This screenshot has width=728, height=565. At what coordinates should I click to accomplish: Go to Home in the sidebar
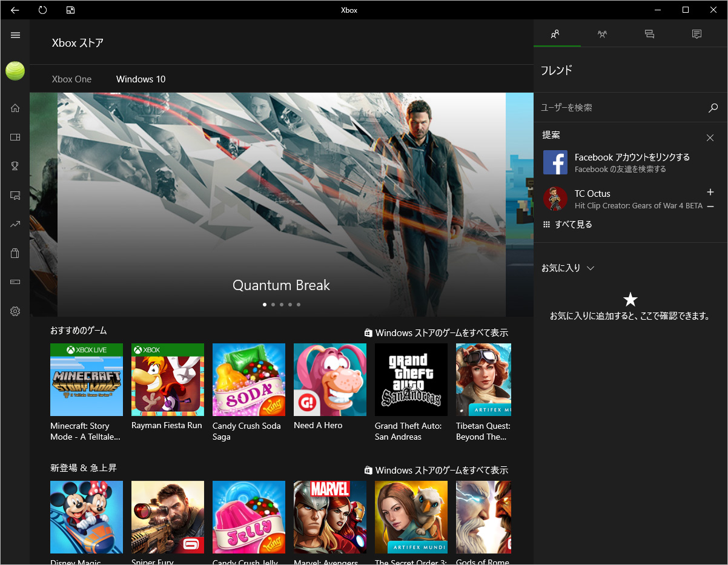(15, 108)
